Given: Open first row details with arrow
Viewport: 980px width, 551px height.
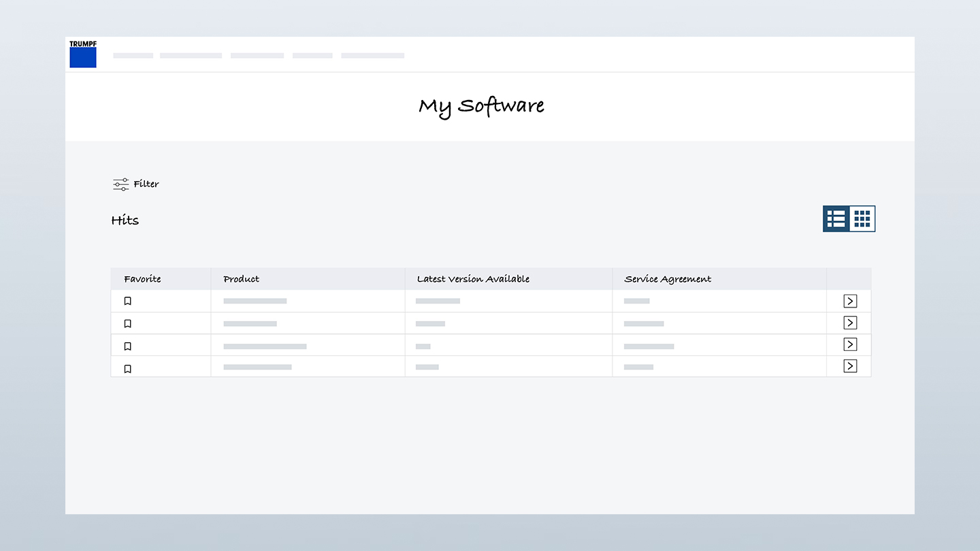Looking at the screenshot, I should pos(850,301).
